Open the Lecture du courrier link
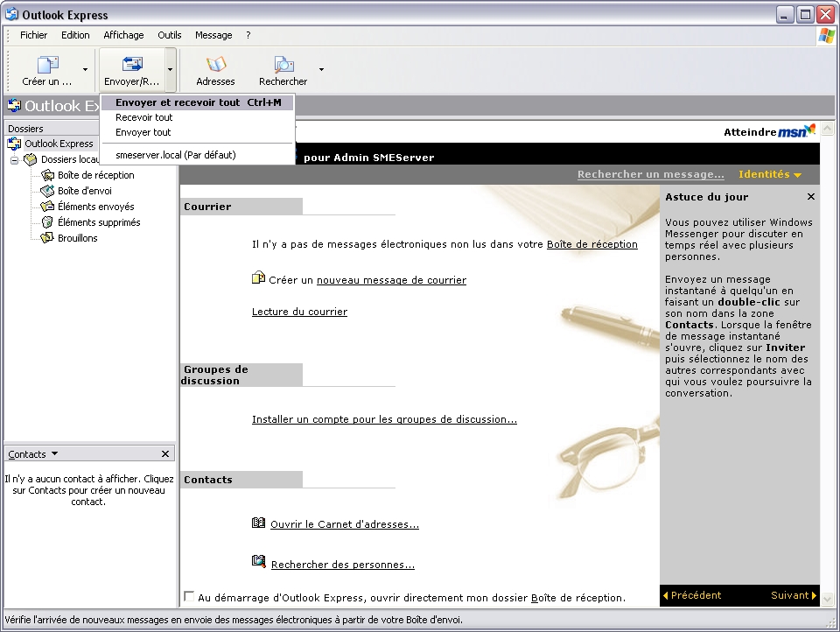Viewport: 840px width, 632px height. click(299, 312)
